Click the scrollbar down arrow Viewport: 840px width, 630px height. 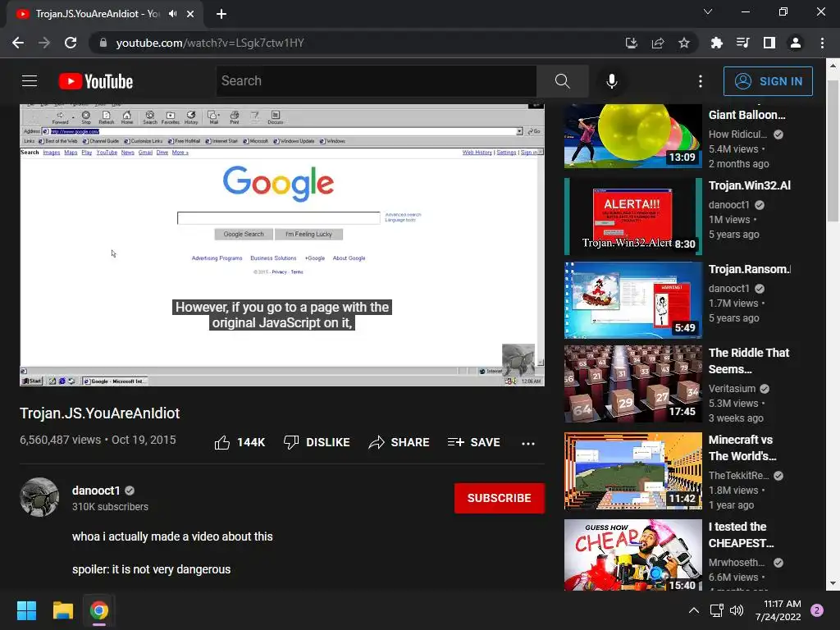pos(833,583)
